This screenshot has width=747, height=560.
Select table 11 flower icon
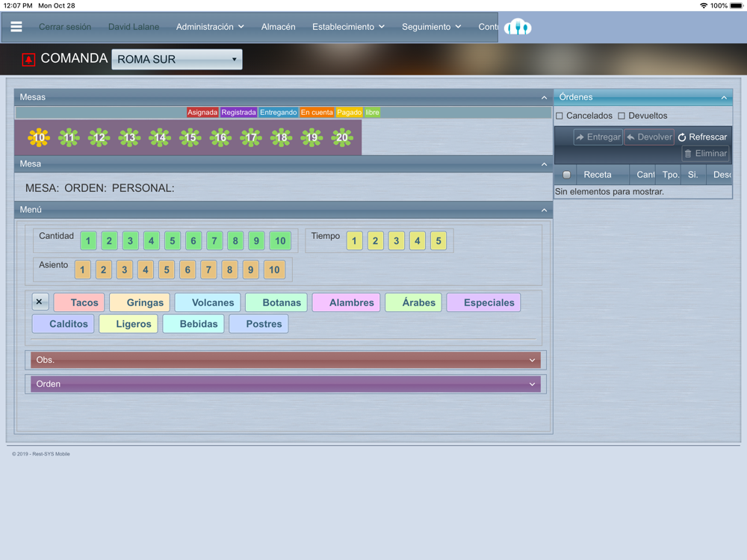point(69,137)
